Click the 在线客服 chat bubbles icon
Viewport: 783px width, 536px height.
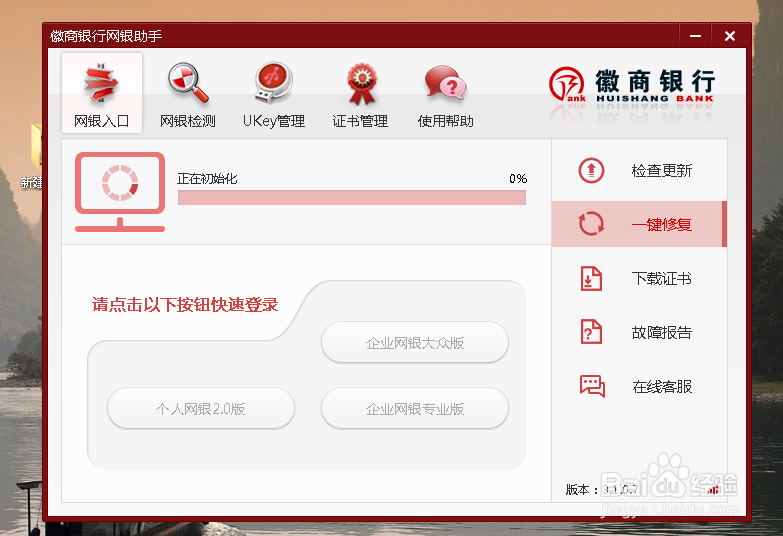[592, 386]
